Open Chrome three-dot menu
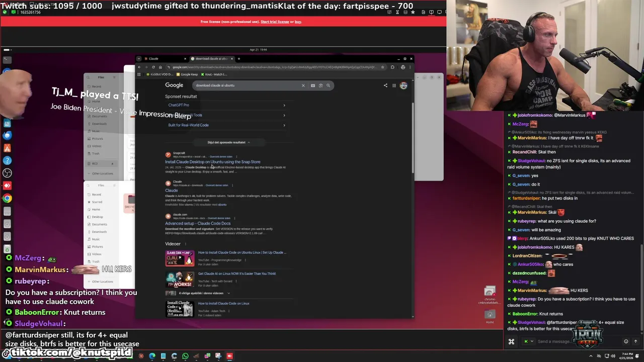 (410, 67)
